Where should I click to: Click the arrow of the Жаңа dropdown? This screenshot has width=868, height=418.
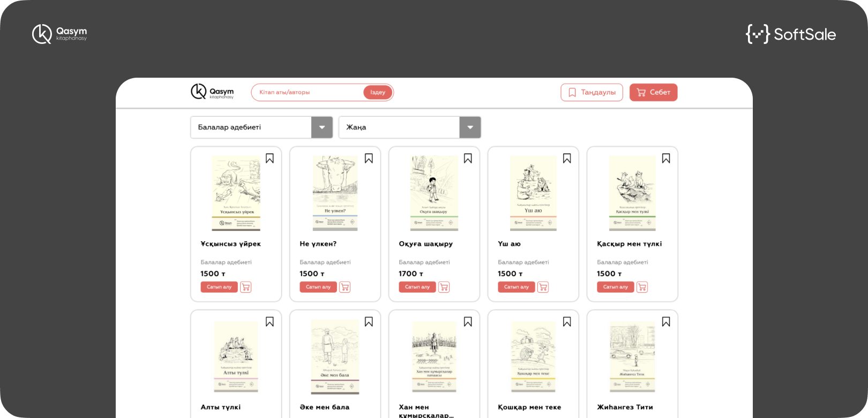[470, 128]
